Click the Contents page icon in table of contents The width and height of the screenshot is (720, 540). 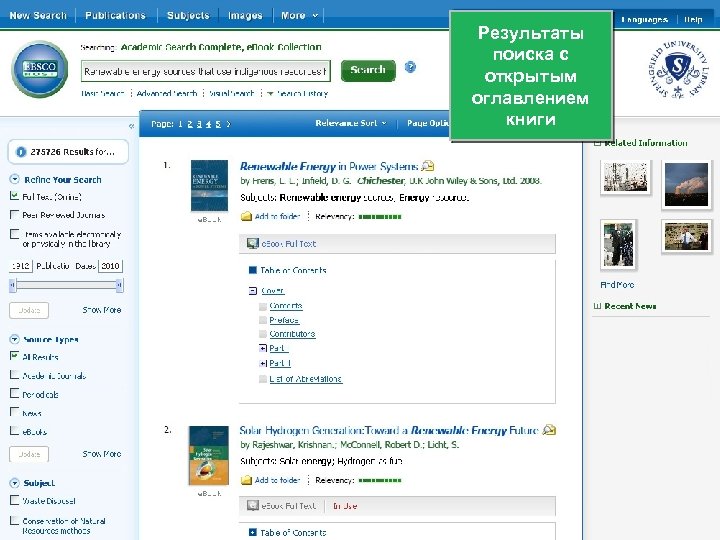263,306
